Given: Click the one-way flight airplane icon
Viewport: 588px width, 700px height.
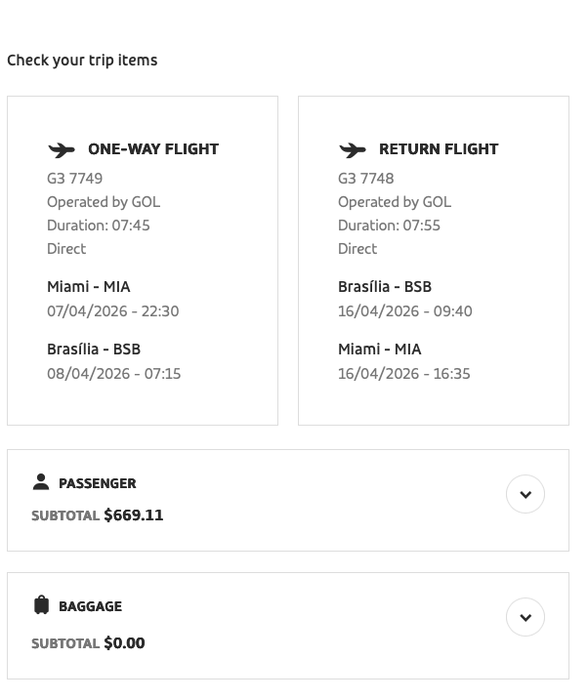Looking at the screenshot, I should pyautogui.click(x=62, y=150).
